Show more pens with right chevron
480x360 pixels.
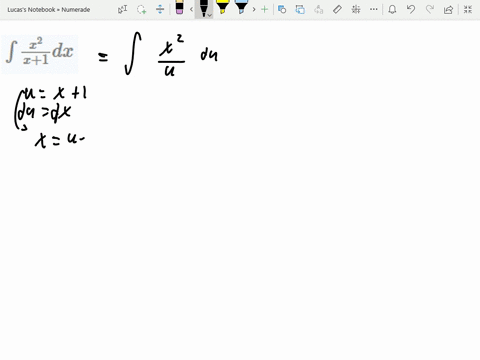(254, 9)
